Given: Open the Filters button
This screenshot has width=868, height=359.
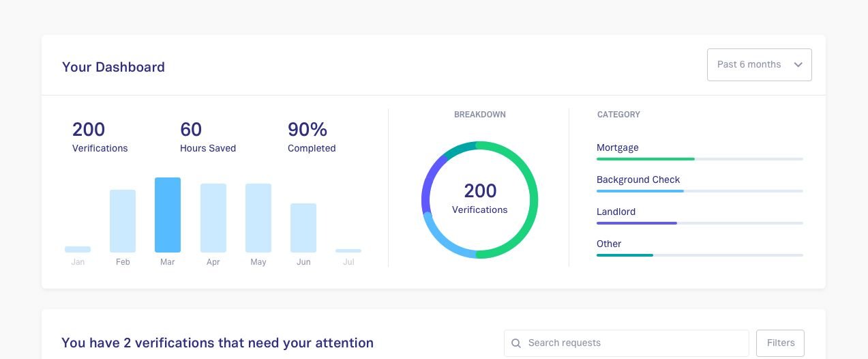Looking at the screenshot, I should point(780,343).
